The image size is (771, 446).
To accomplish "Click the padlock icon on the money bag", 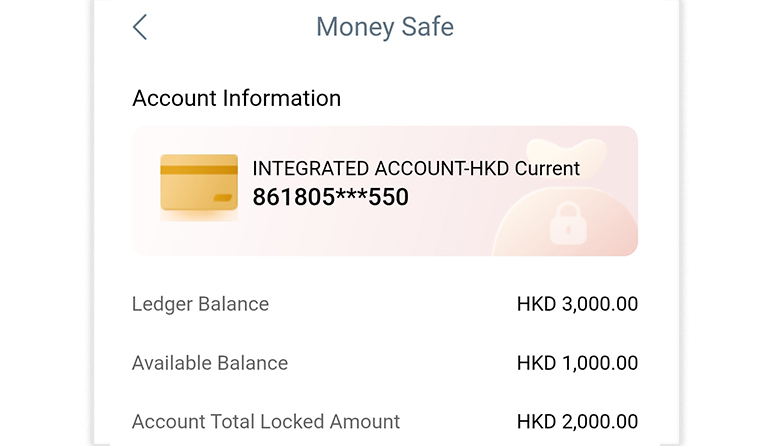I will point(565,224).
